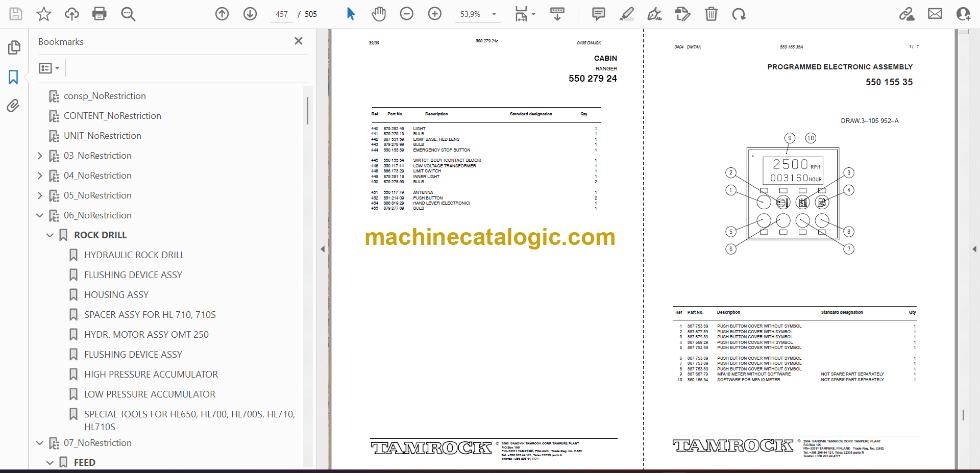Viewport: 980px width, 473px height.
Task: Rotate the page view
Action: click(739, 14)
